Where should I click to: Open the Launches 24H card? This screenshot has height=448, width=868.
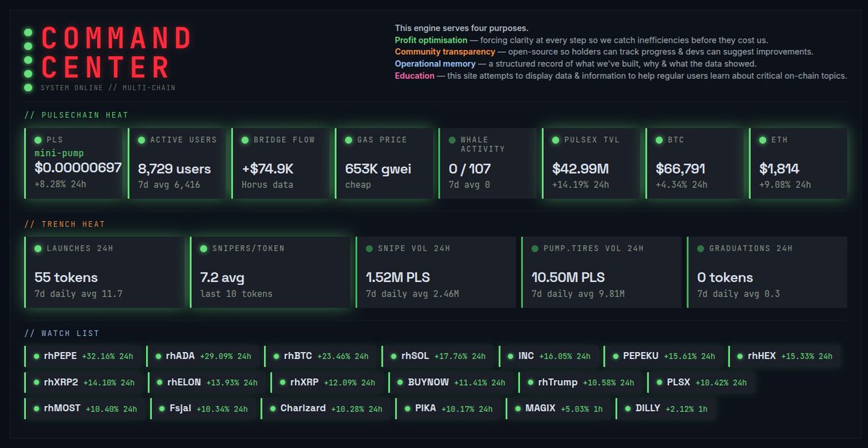[104, 272]
